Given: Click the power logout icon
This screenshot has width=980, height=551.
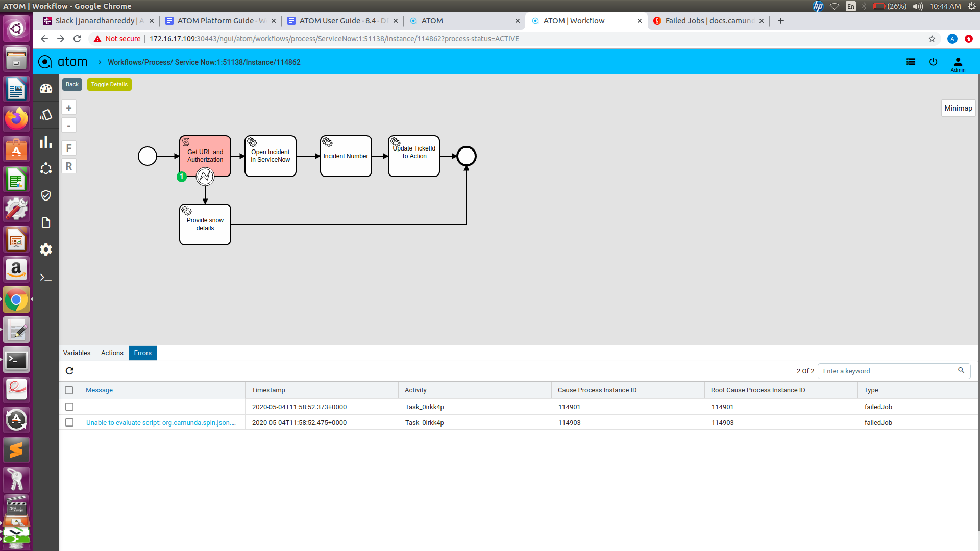Looking at the screenshot, I should [933, 62].
